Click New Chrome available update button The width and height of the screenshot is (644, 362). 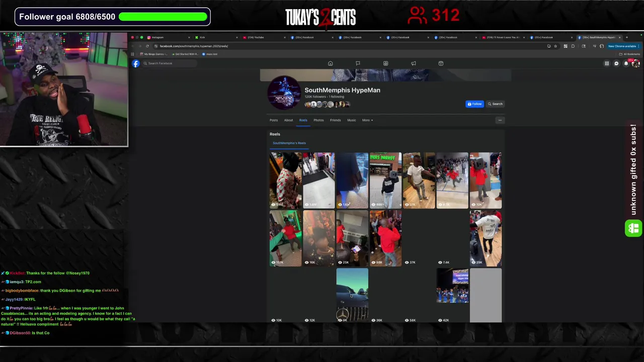(x=623, y=46)
